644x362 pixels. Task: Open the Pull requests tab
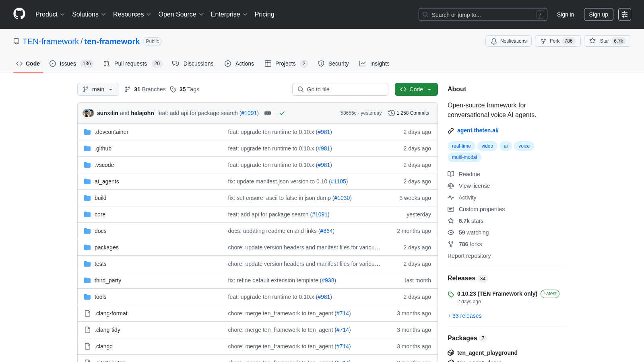point(132,64)
